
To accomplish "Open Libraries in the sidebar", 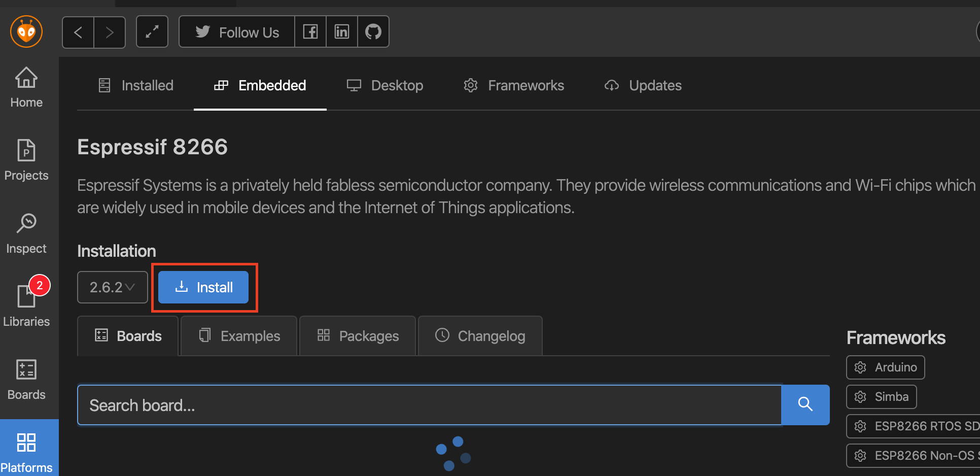I will click(26, 307).
